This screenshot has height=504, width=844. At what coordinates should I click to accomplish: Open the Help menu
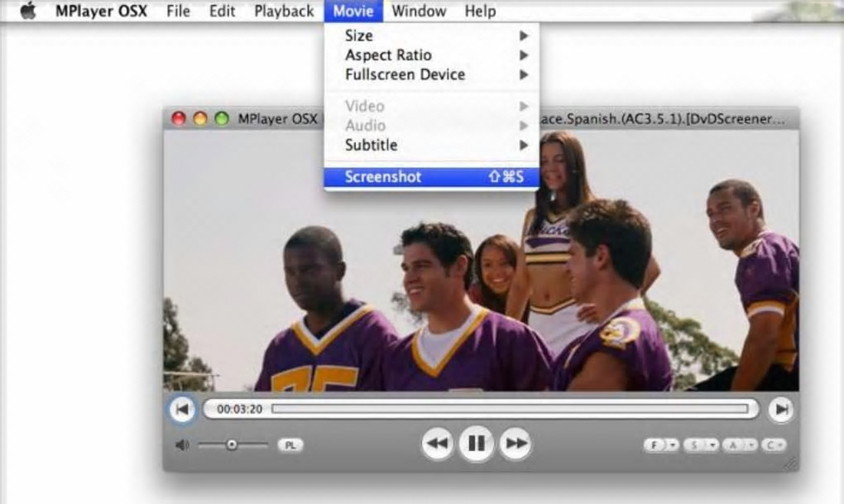[480, 11]
